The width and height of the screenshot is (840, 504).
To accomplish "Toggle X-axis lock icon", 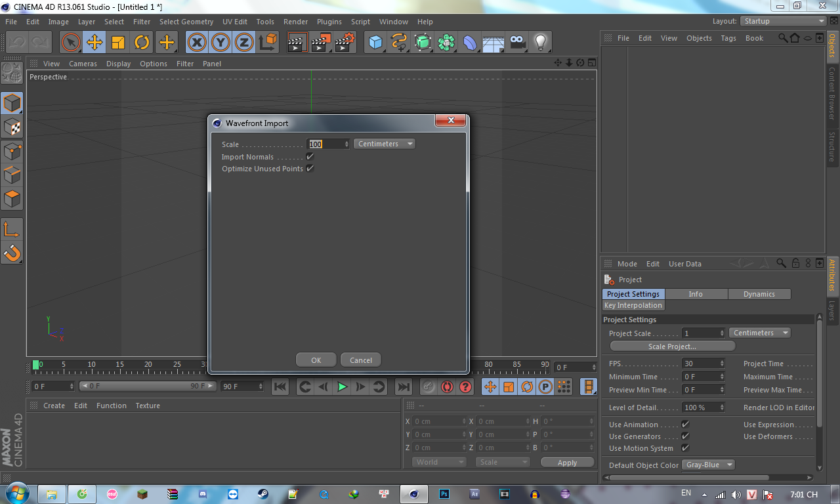I will point(197,43).
